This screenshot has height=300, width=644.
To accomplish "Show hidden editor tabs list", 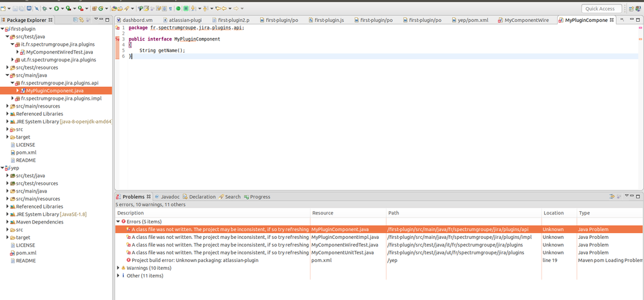I will (x=622, y=19).
